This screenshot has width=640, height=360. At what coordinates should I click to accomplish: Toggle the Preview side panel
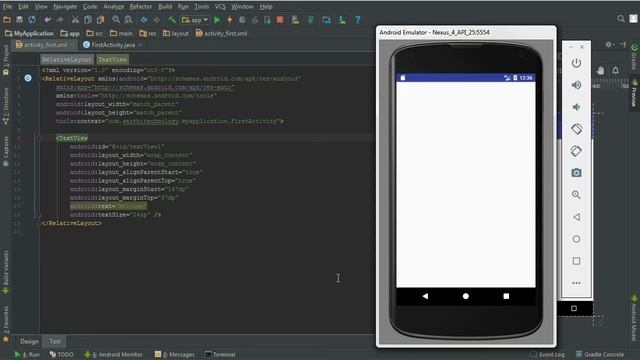tap(634, 93)
